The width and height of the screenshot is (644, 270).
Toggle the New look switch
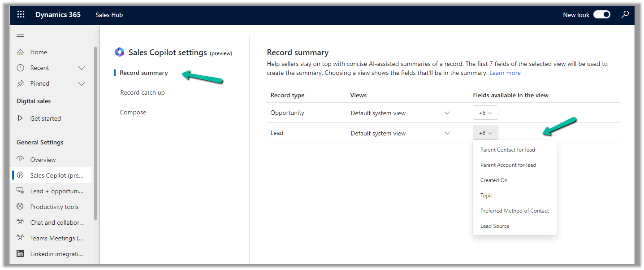(x=601, y=15)
